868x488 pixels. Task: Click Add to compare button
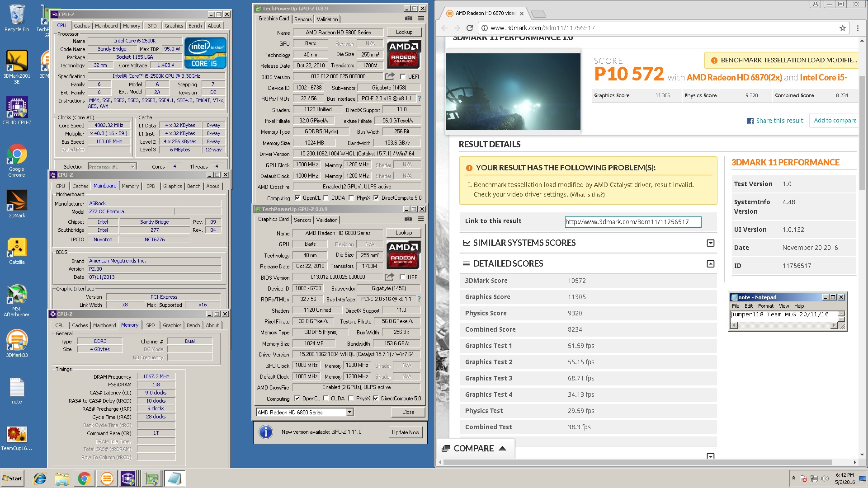tap(835, 121)
